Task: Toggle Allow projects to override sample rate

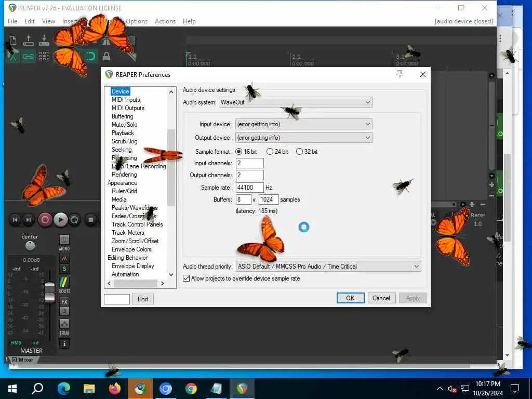Action: (x=241, y=278)
